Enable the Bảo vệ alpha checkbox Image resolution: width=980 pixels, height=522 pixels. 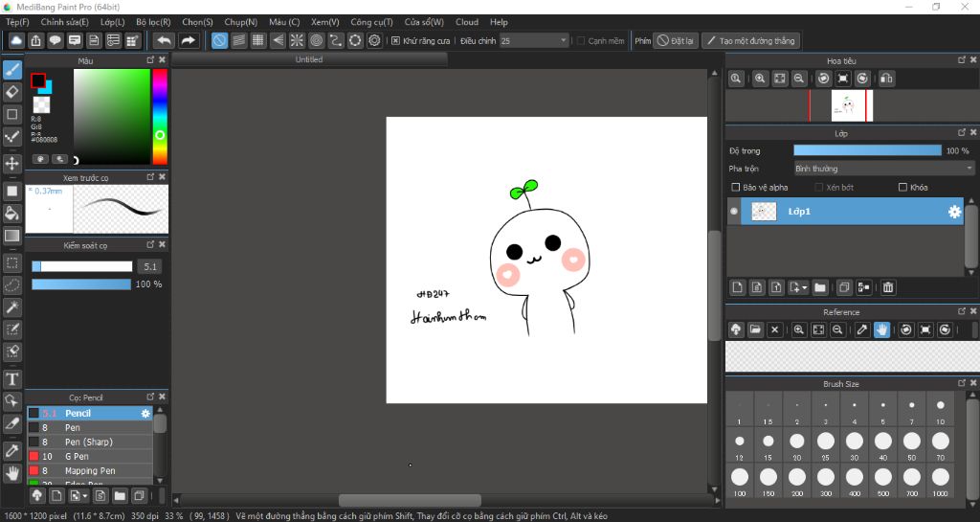(735, 188)
